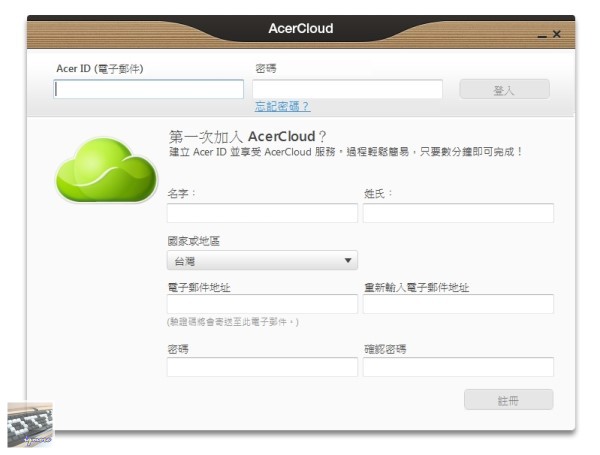Click the 登入 login button
600x455 pixels.
pos(504,89)
